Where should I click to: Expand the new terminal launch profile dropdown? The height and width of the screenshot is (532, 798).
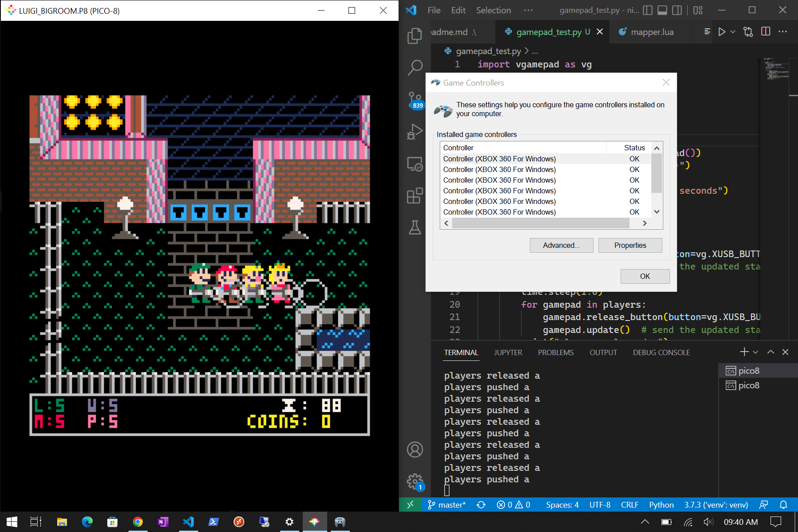(755, 352)
